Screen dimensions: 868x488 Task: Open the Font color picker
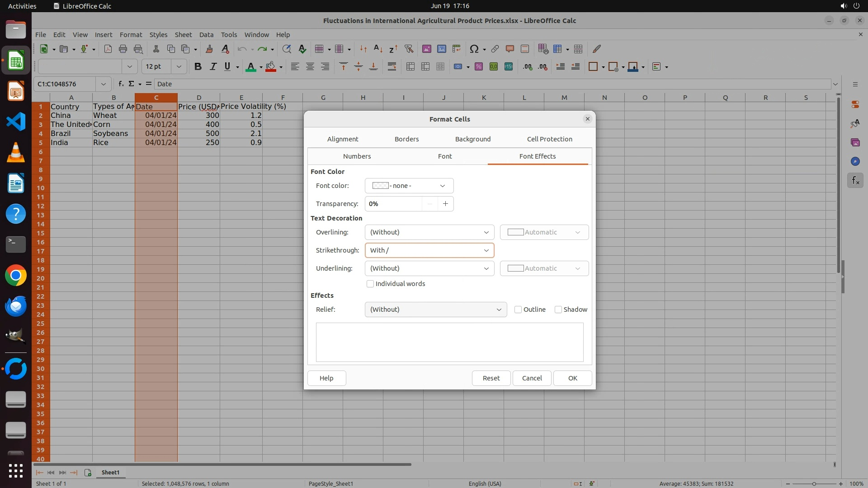click(x=409, y=186)
